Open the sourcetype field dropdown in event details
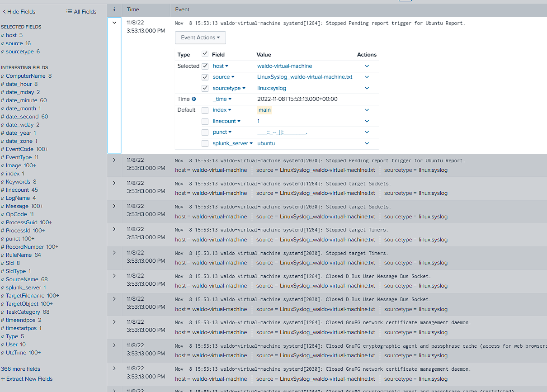The width and height of the screenshot is (547, 392). [x=229, y=88]
